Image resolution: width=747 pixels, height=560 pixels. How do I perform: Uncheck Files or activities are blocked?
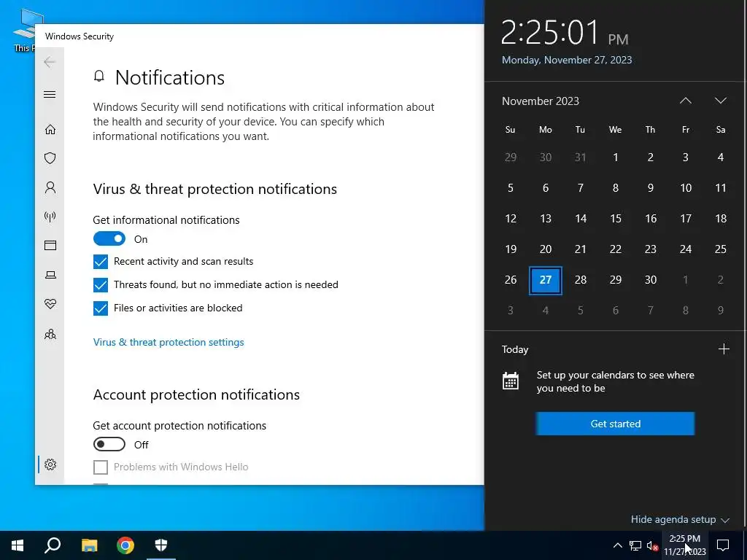101,308
